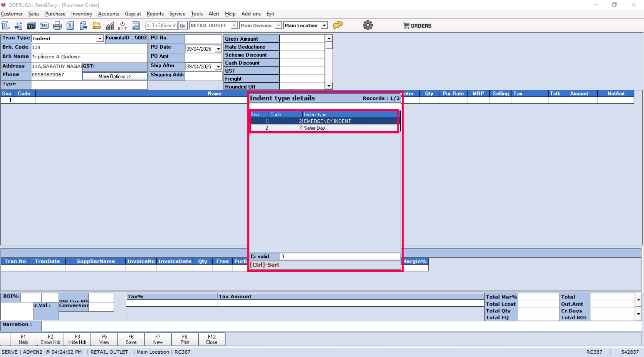The width and height of the screenshot is (644, 357).
Task: Expand the Main Division dropdown
Action: pyautogui.click(x=278, y=26)
